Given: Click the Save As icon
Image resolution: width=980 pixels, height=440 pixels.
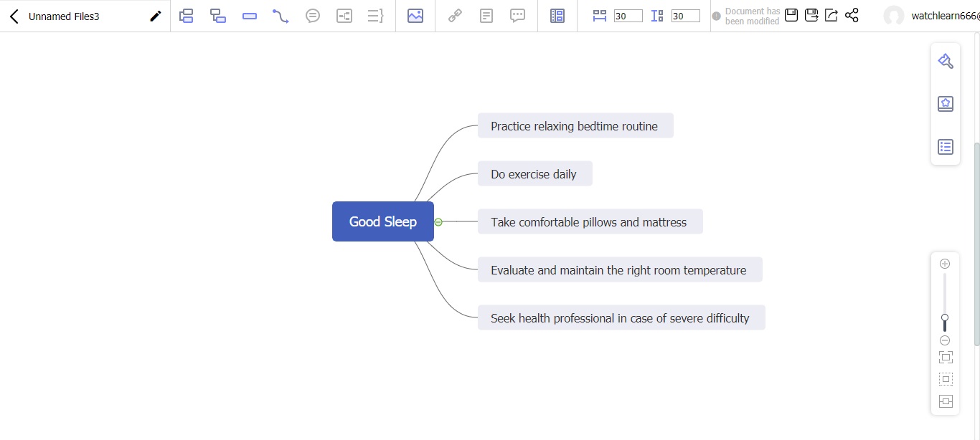Looking at the screenshot, I should click(811, 15).
